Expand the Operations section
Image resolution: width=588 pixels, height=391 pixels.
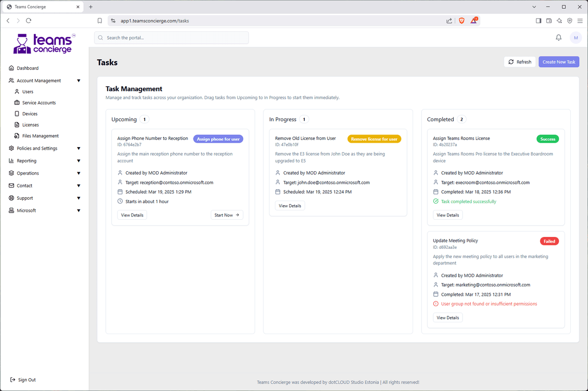(78, 173)
